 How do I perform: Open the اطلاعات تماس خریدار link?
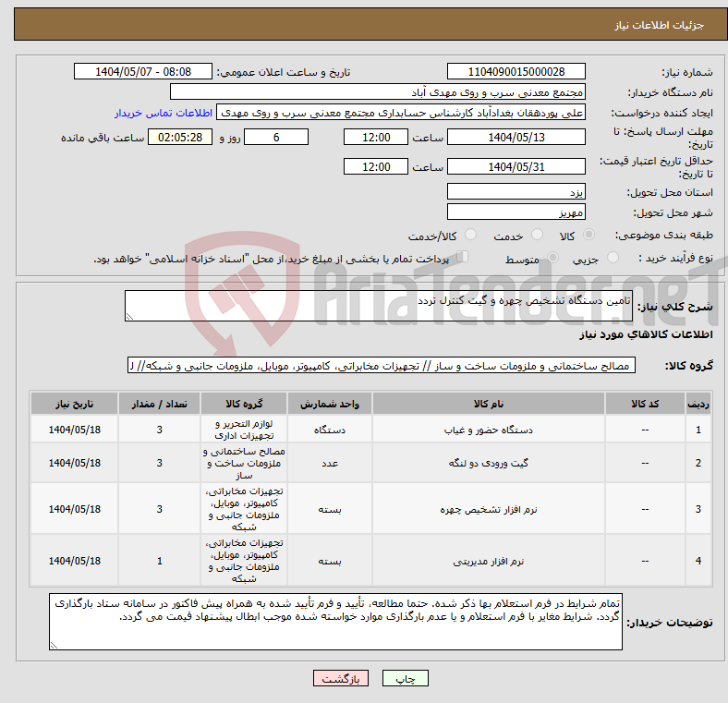(x=164, y=113)
